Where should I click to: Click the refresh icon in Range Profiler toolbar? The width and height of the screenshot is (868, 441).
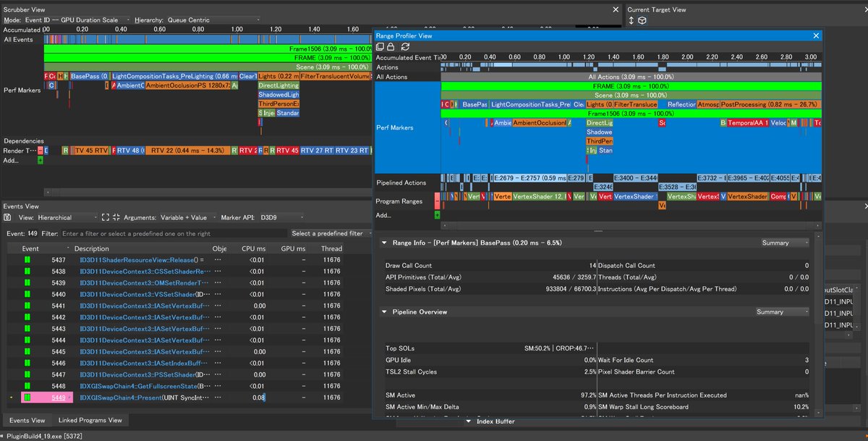(x=406, y=46)
